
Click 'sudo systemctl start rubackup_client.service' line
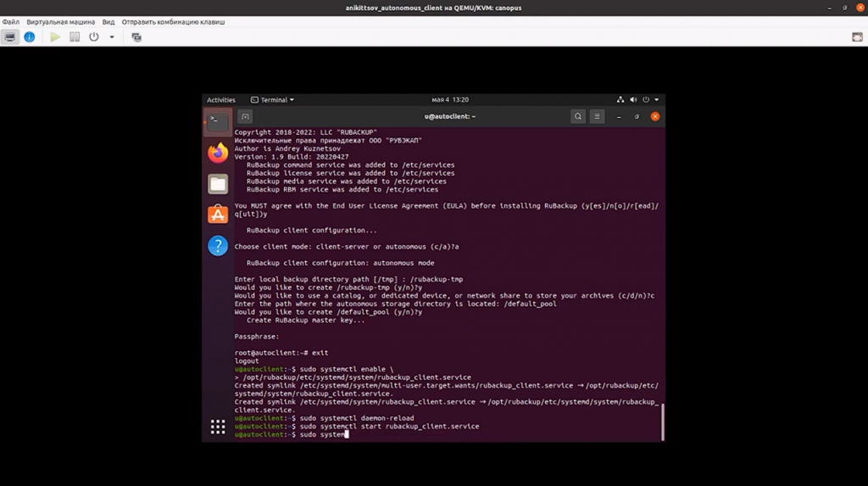(357, 427)
